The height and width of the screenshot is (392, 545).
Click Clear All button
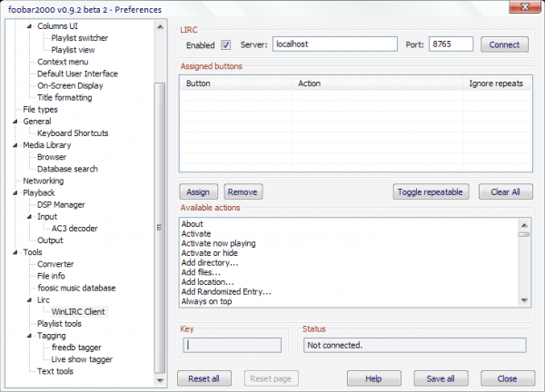point(505,191)
